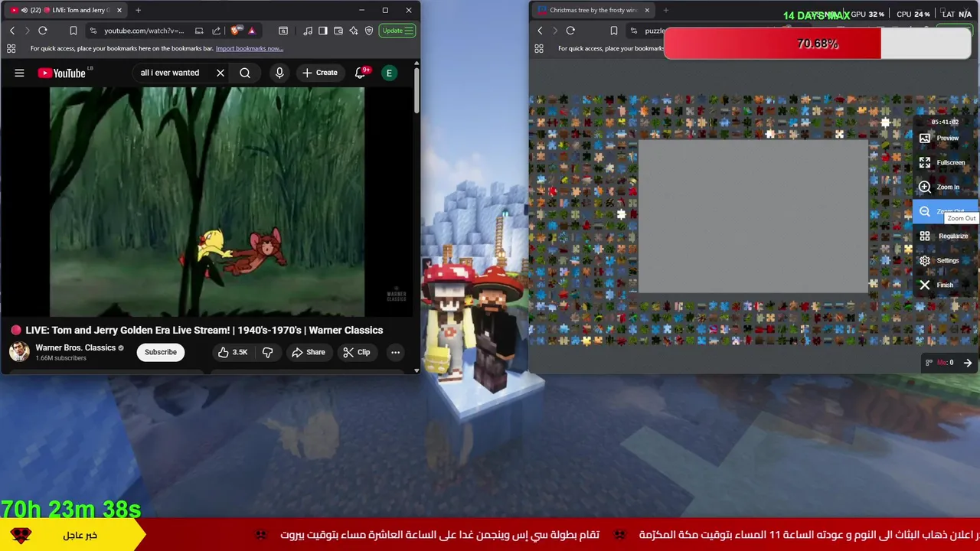This screenshot has width=980, height=551.
Task: Click the Tom and Jerry video player
Action: [x=207, y=201]
